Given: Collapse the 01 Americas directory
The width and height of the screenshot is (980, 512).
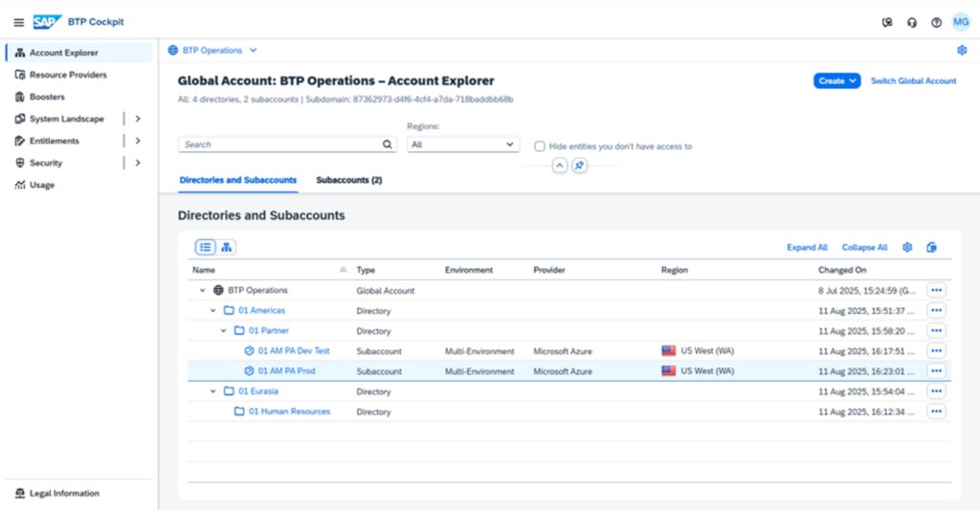Looking at the screenshot, I should 213,311.
